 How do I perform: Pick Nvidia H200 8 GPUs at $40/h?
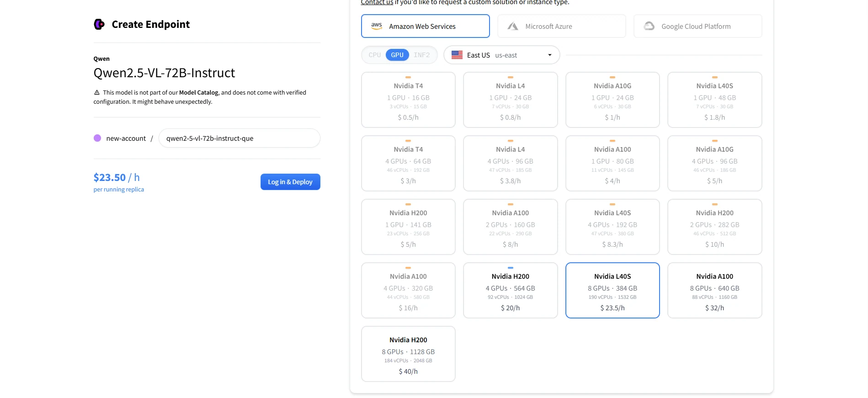tap(408, 354)
